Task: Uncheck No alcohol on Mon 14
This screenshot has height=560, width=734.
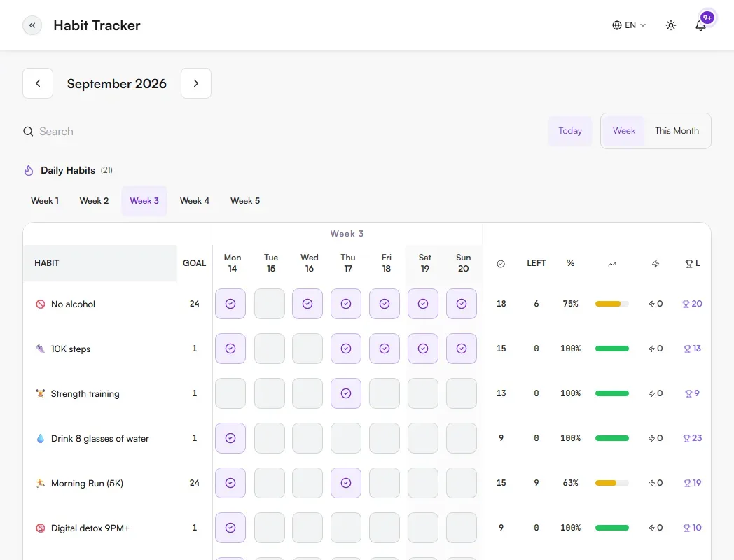Action: 230,304
